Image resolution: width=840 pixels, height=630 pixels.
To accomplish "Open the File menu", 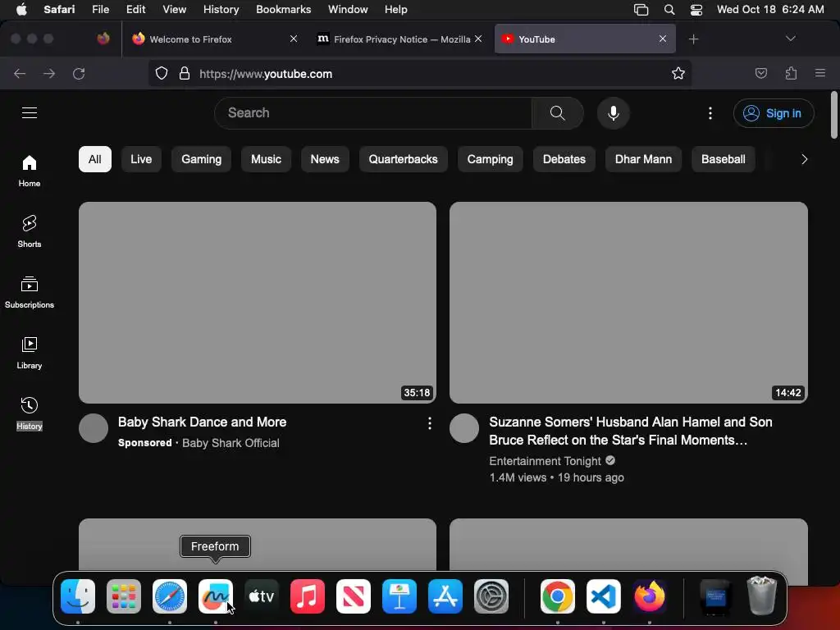I will [x=100, y=10].
